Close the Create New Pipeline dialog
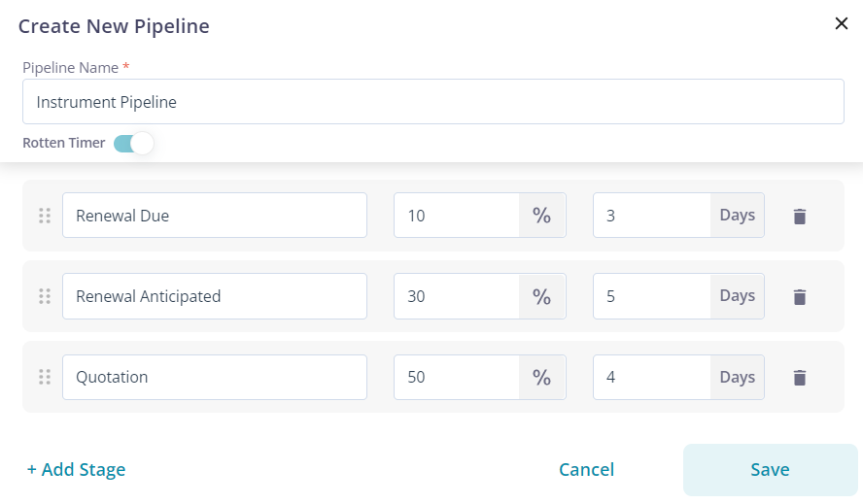863x504 pixels. [x=842, y=23]
